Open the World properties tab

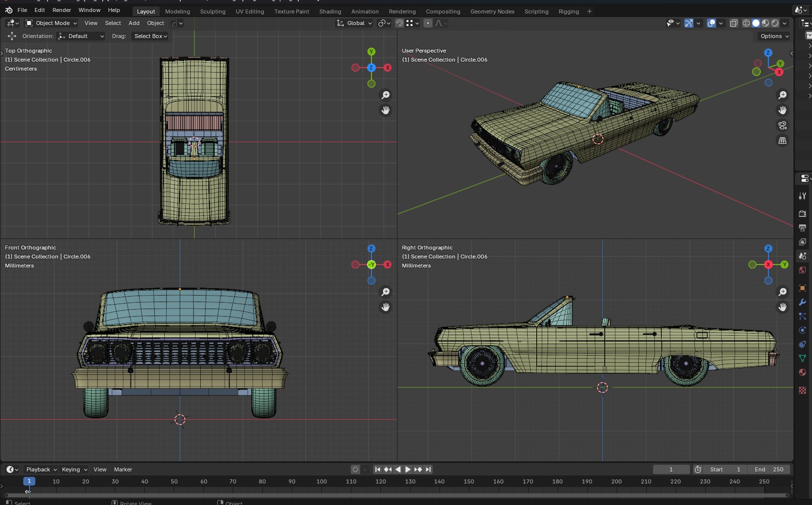802,270
